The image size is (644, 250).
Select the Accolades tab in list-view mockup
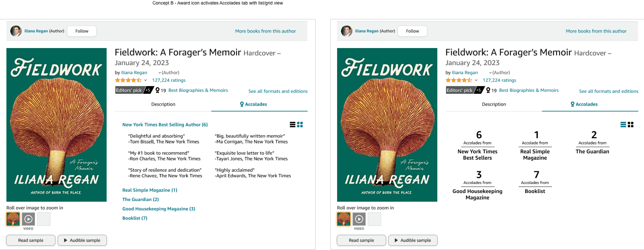[x=259, y=104]
